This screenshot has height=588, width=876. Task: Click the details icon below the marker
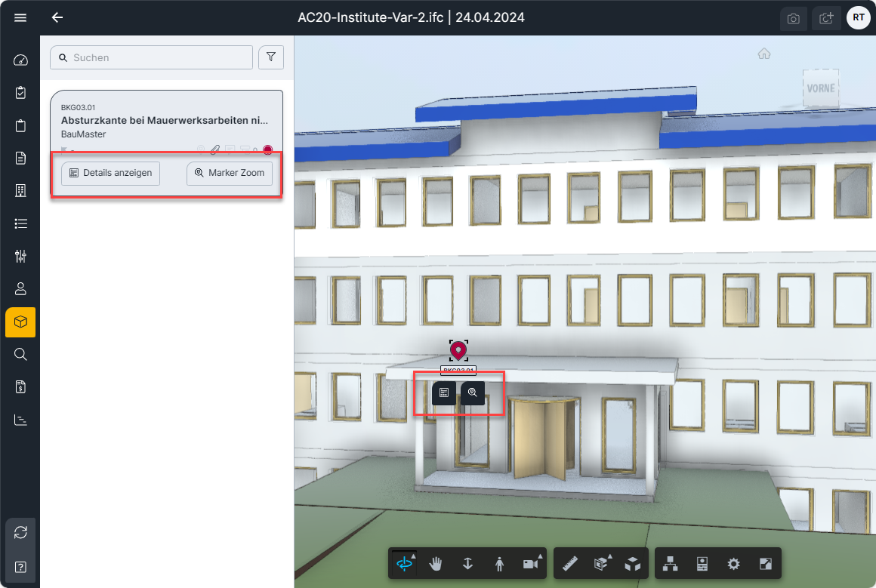coord(444,393)
